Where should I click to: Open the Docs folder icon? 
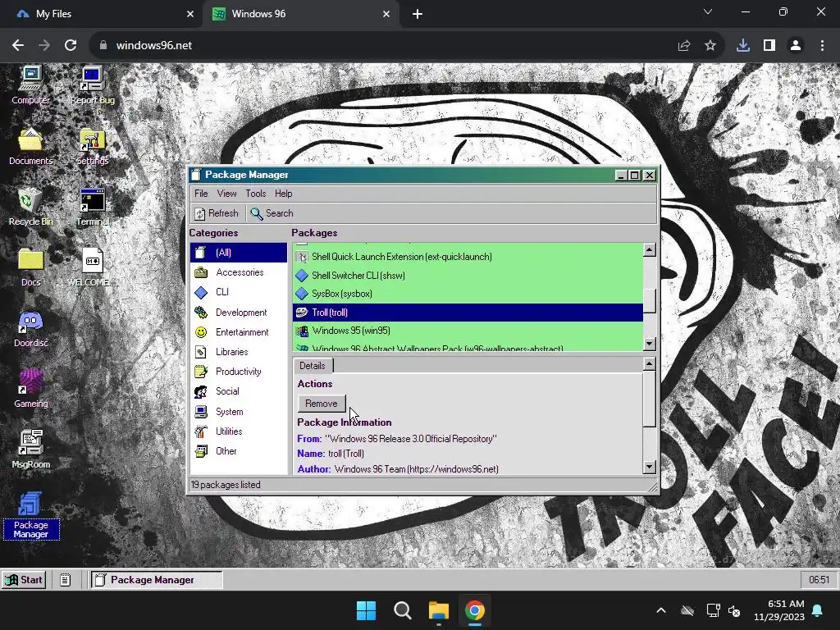tap(30, 267)
